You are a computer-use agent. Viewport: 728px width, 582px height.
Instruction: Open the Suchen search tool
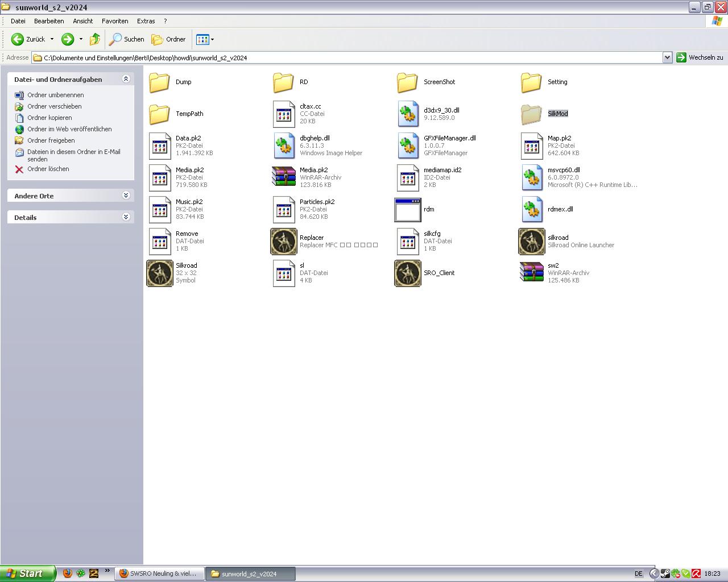[127, 39]
